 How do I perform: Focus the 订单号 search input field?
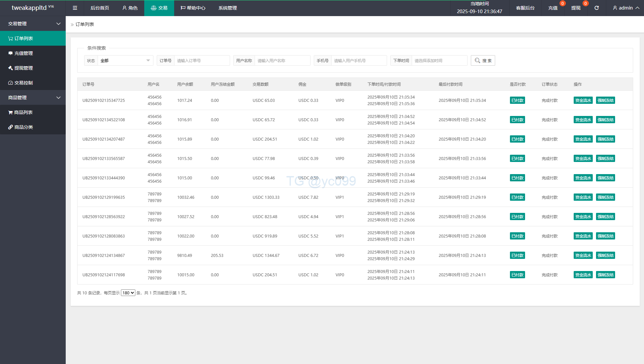(x=202, y=60)
